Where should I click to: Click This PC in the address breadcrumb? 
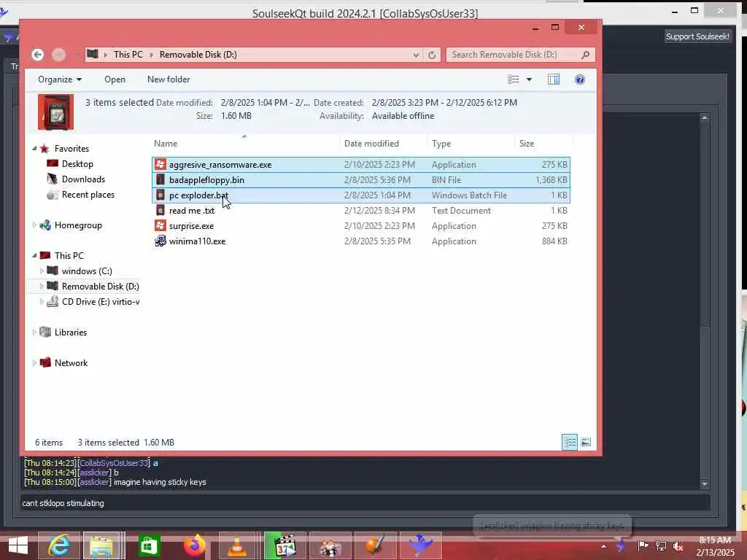(128, 55)
